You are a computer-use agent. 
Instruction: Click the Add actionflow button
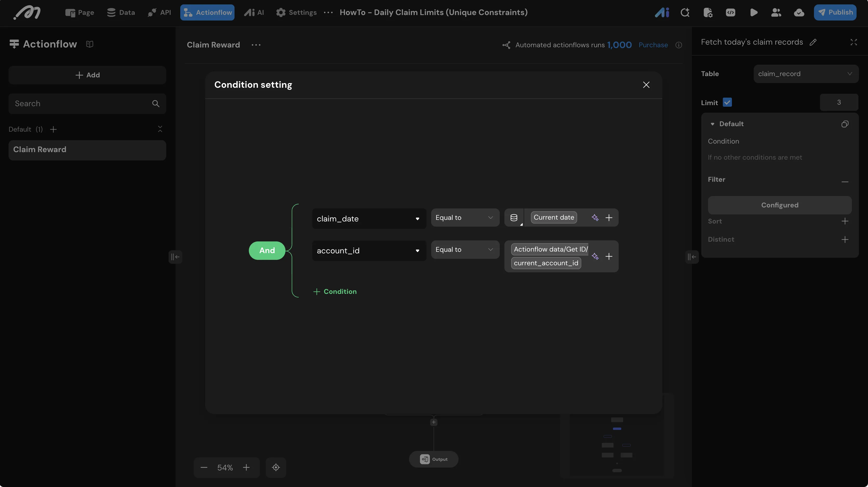(x=87, y=75)
